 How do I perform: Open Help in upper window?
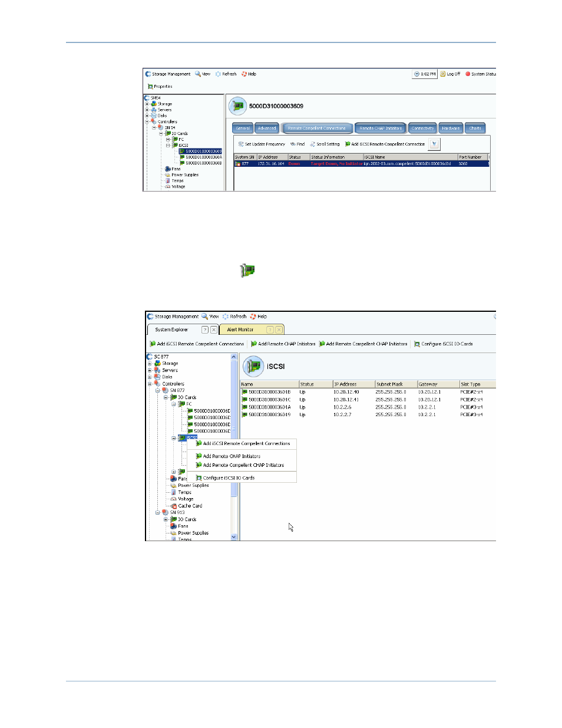249,74
